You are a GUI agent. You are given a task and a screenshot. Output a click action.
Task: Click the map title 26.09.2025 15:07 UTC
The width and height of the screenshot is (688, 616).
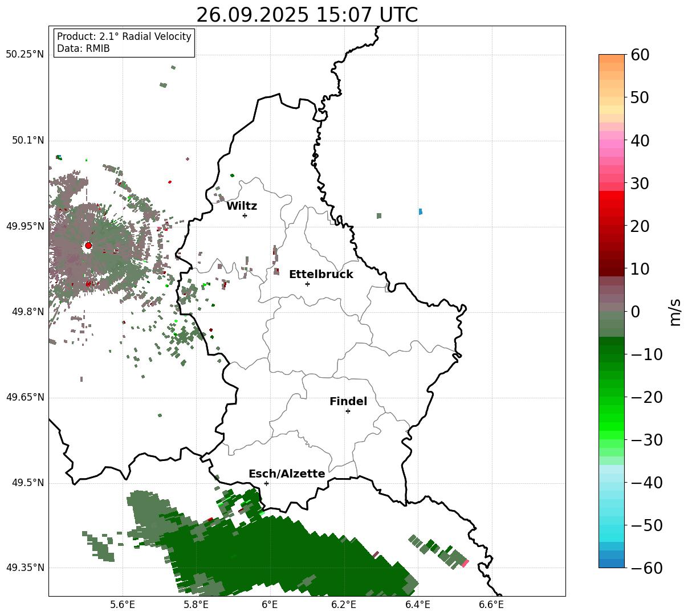point(307,15)
